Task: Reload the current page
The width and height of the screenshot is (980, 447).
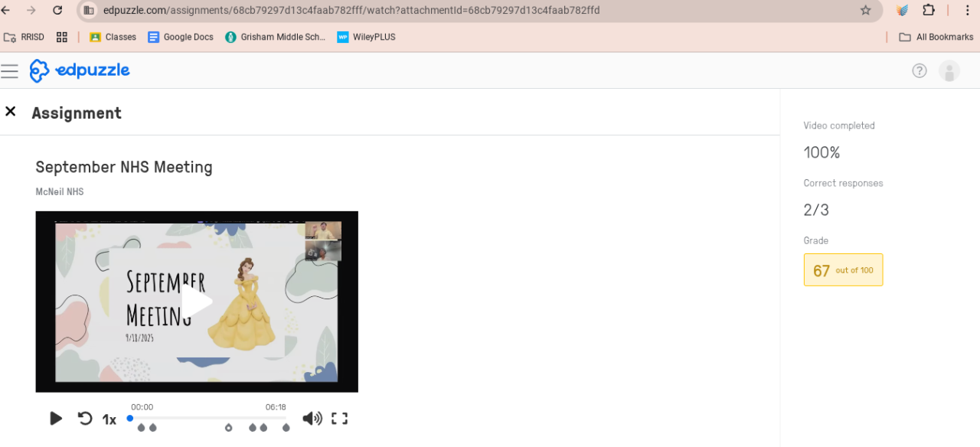Action: (57, 10)
